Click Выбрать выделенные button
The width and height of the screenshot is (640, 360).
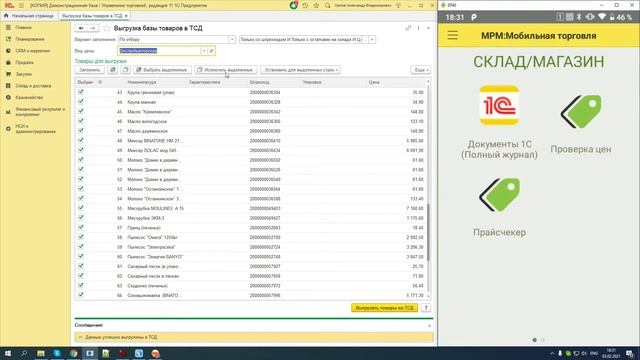[162, 70]
